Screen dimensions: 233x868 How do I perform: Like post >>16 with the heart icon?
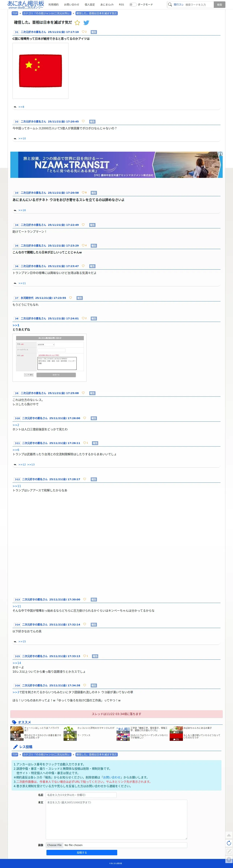tap(85, 685)
